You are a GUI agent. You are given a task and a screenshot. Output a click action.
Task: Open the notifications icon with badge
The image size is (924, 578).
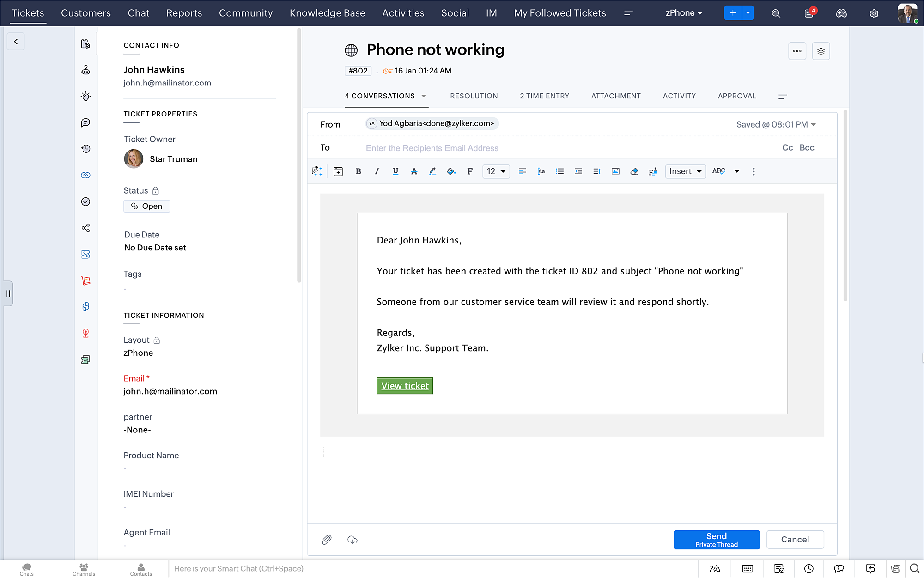(809, 13)
